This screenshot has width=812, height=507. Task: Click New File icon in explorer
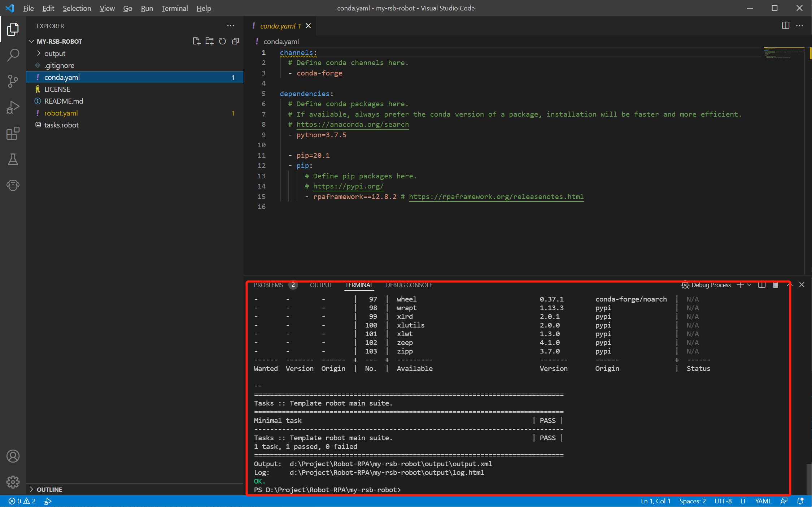coord(196,41)
